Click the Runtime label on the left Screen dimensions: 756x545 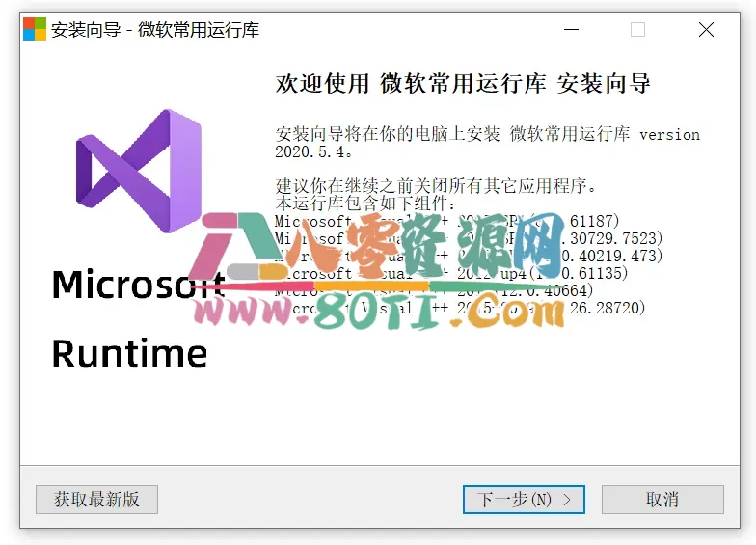pyautogui.click(x=129, y=353)
